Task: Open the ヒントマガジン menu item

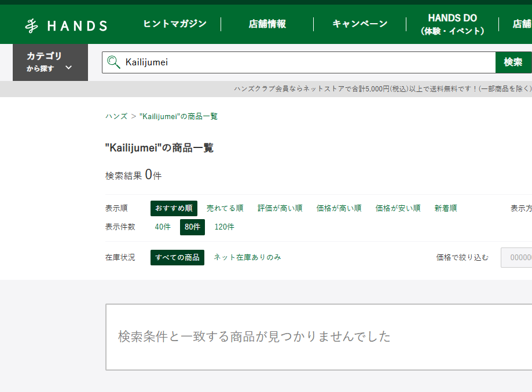Action: click(x=175, y=24)
